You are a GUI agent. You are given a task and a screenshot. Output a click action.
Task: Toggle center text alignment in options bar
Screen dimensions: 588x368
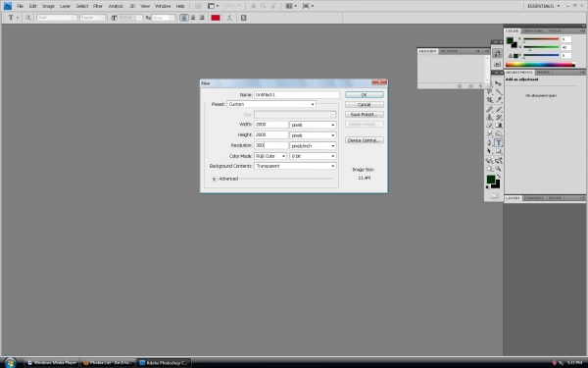(193, 18)
